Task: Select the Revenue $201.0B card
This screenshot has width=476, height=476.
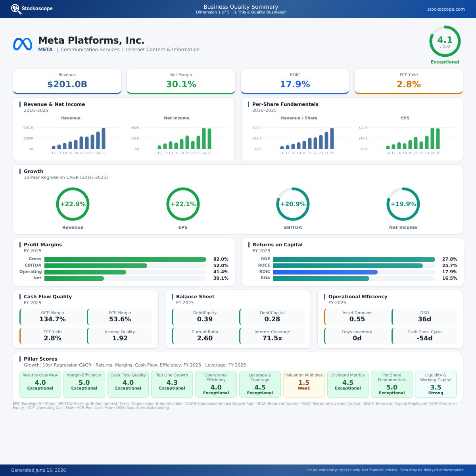Action: tap(67, 81)
